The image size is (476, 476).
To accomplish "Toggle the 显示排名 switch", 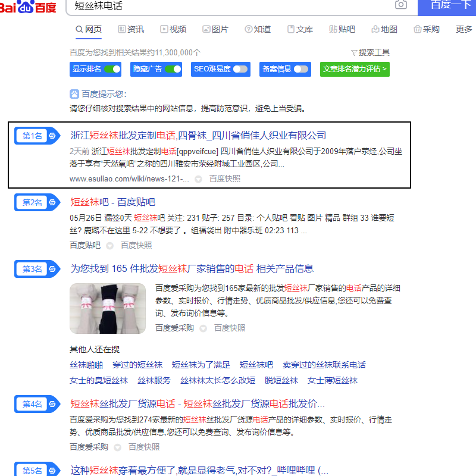I will click(112, 69).
